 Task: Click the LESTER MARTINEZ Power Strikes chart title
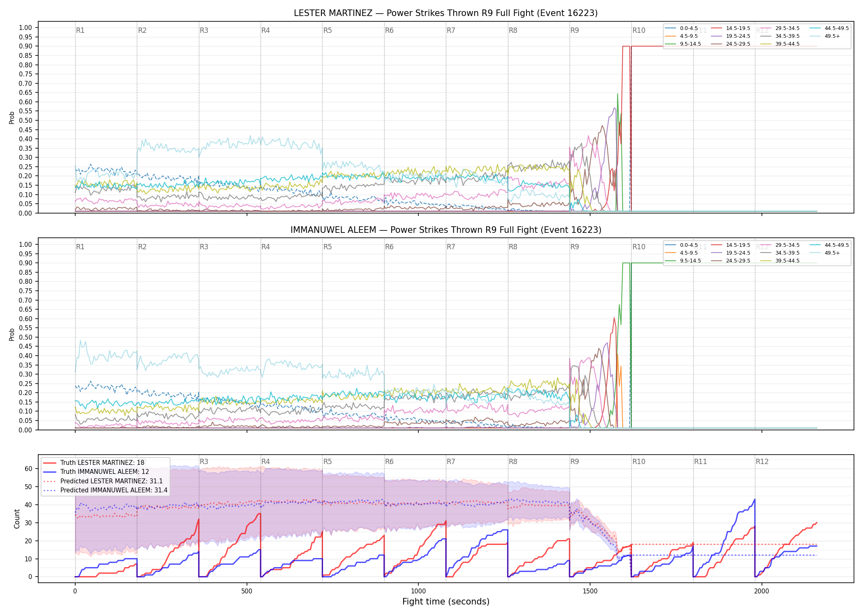(446, 13)
